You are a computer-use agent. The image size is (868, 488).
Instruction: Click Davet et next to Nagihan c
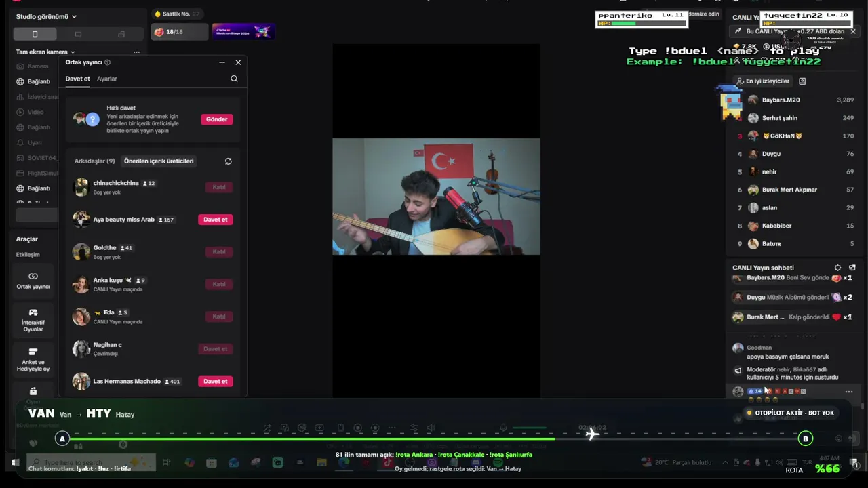(216, 349)
